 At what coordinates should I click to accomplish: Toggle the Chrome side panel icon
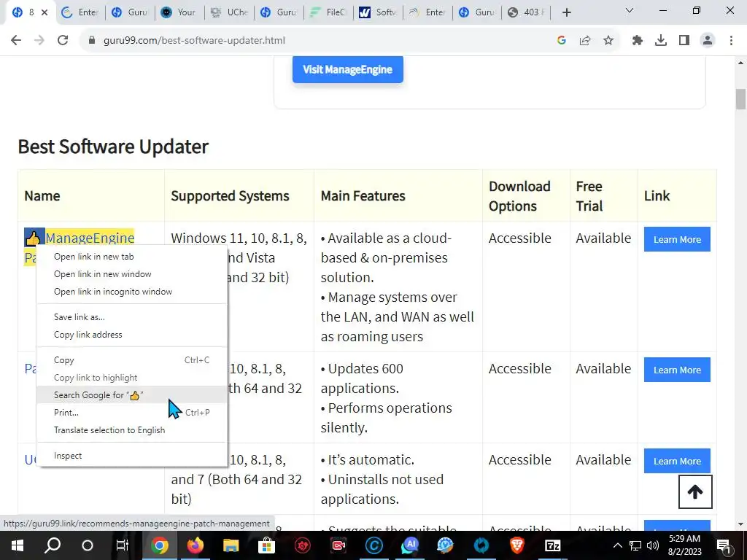point(684,41)
